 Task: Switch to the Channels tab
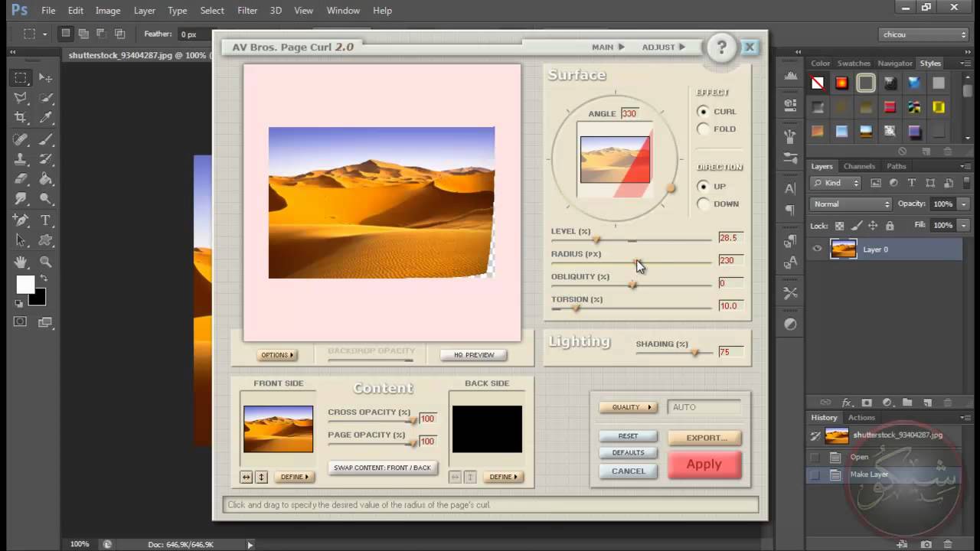coord(859,166)
